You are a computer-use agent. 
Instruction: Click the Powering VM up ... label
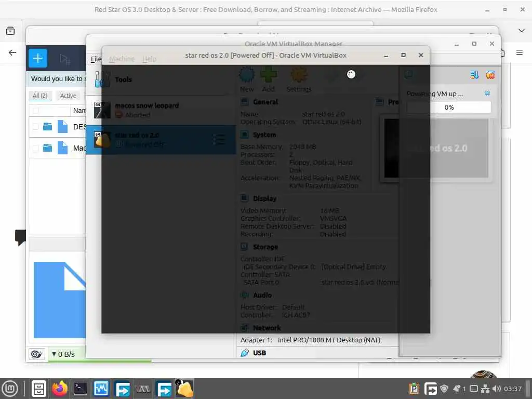click(x=435, y=94)
